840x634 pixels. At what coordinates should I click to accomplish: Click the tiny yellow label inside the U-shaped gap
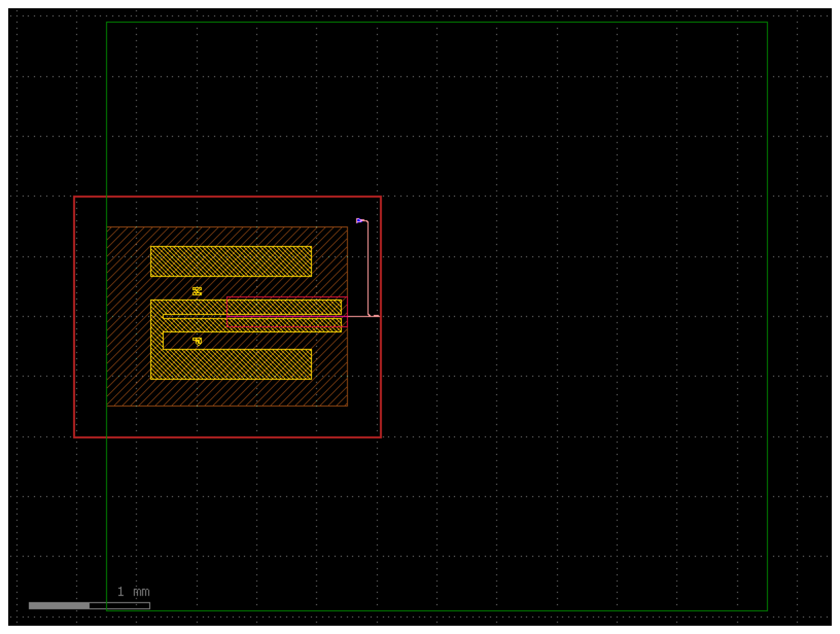[197, 341]
